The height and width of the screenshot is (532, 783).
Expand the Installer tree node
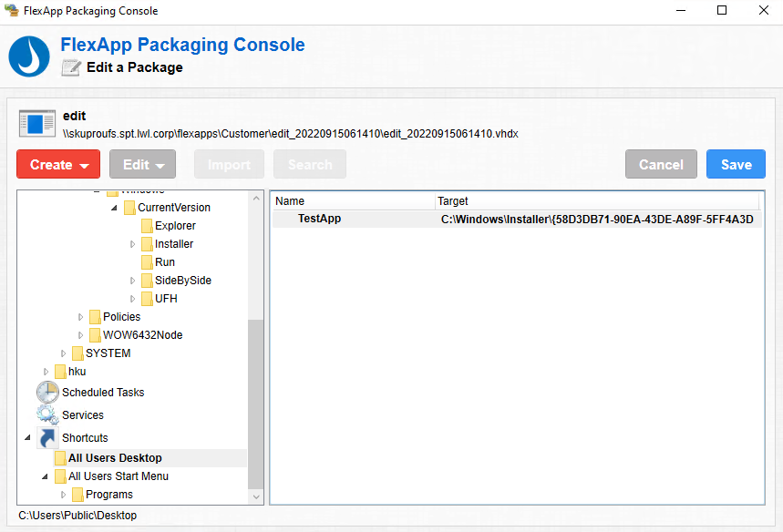[132, 244]
